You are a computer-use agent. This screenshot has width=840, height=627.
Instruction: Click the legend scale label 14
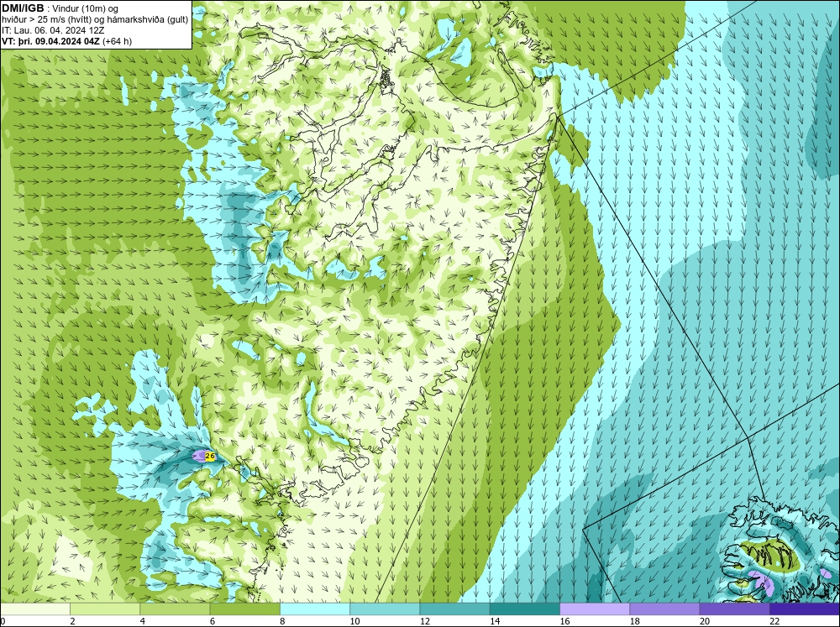click(495, 621)
